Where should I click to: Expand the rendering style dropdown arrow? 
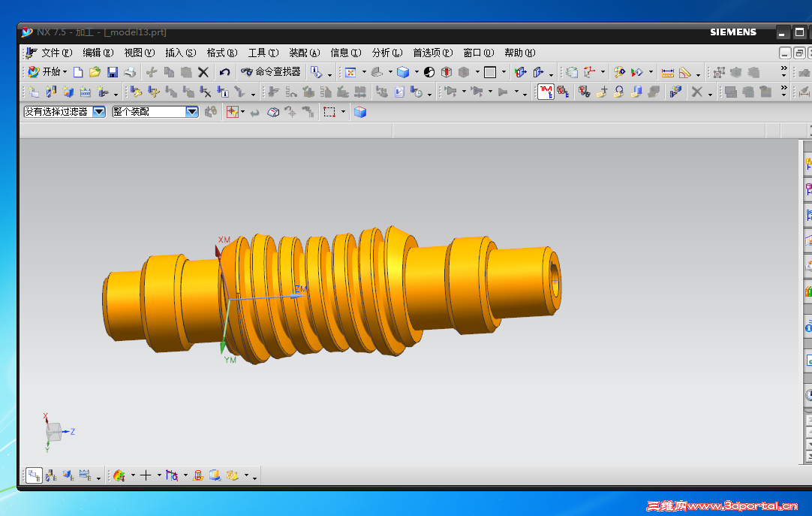pyautogui.click(x=417, y=72)
